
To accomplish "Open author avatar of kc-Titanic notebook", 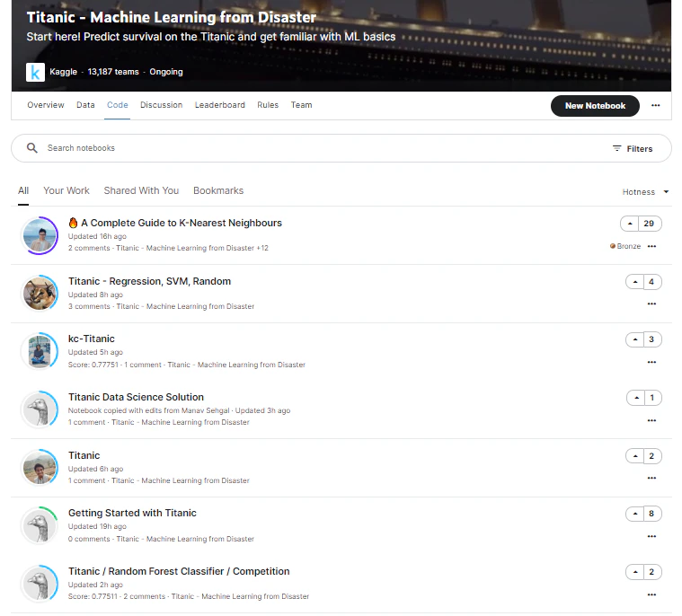I will (40, 351).
